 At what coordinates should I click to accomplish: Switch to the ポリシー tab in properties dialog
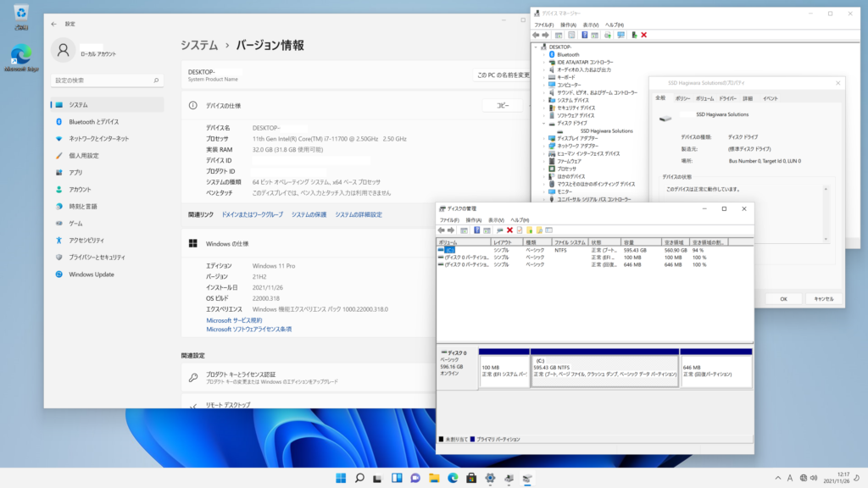682,98
